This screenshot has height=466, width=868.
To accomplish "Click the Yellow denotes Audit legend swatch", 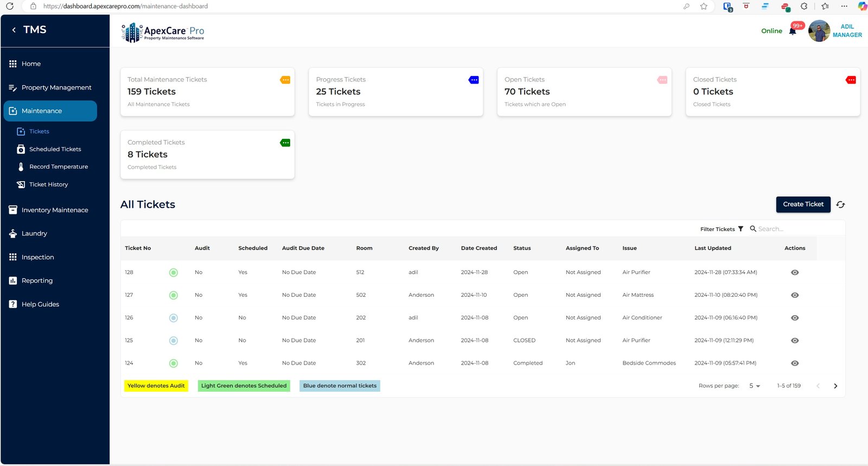I will click(x=156, y=386).
